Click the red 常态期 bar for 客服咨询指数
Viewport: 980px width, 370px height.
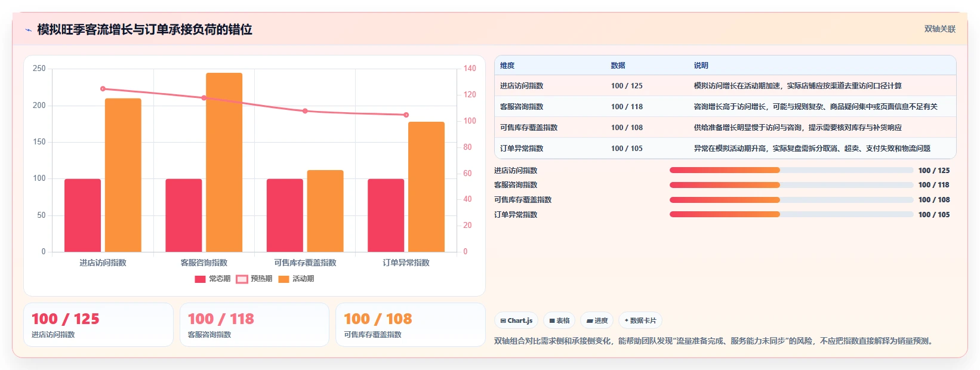click(183, 215)
